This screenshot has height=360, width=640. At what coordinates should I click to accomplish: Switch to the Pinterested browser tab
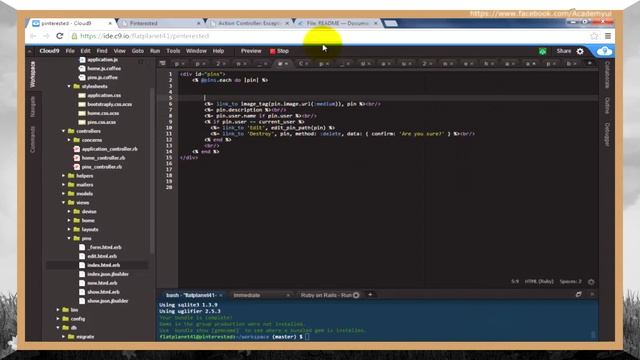[x=160, y=23]
